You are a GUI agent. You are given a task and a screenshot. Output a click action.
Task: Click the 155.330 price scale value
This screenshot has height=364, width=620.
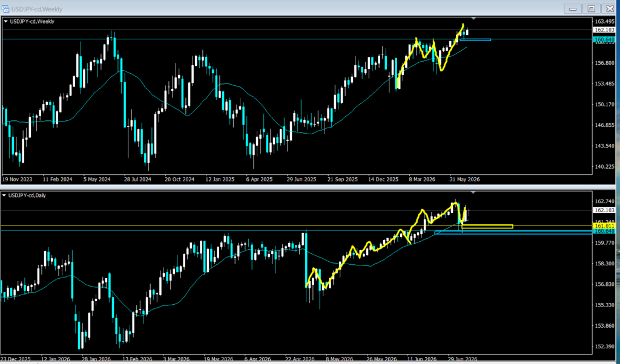(605, 305)
